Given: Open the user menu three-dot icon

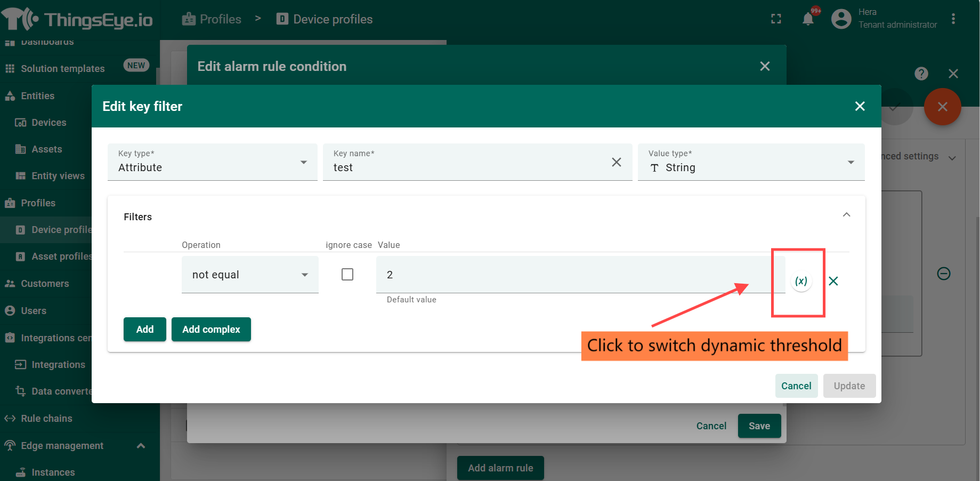Looking at the screenshot, I should coord(953,19).
